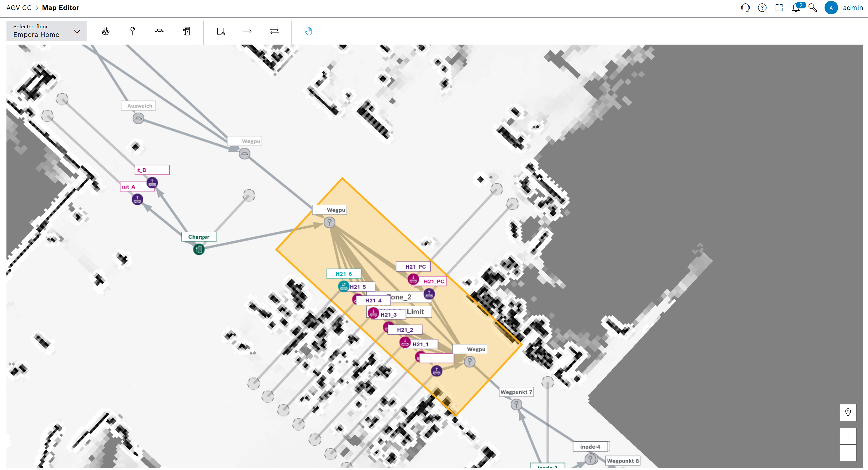Select the Charger station node on map
The height and width of the screenshot is (470, 868).
click(199, 250)
